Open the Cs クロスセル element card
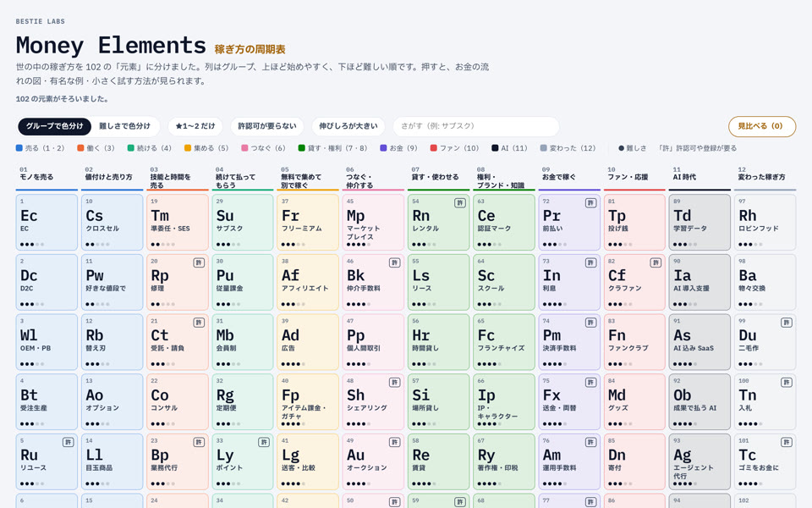812x508 pixels. [x=112, y=223]
